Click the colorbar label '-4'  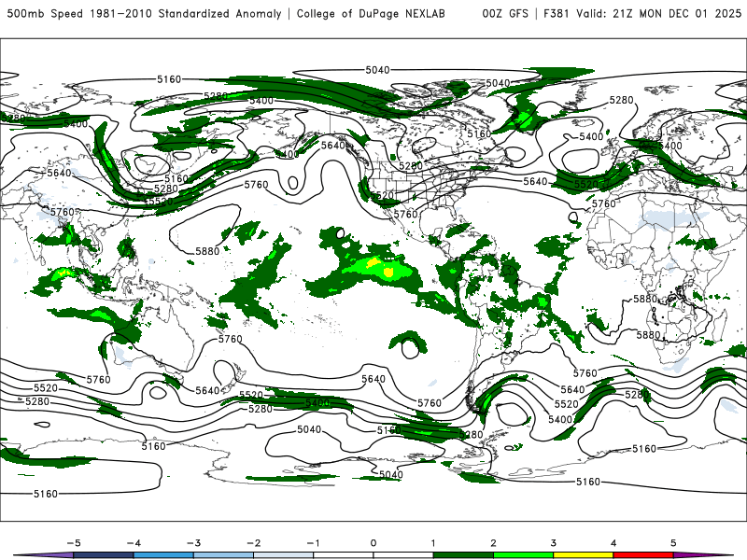coord(134,543)
